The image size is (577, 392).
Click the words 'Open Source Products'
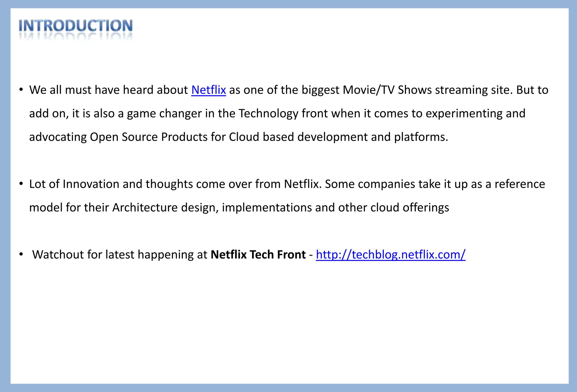[148, 137]
